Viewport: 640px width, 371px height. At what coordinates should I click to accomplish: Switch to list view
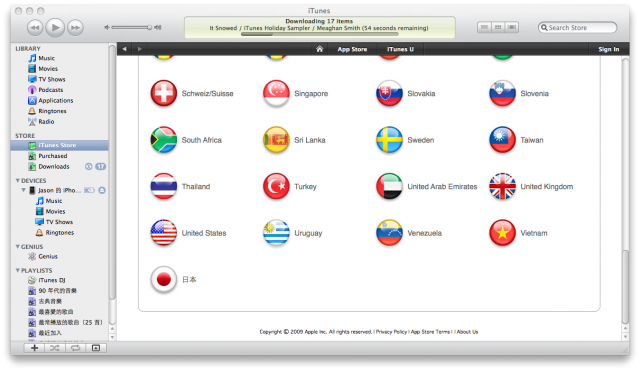tap(484, 27)
